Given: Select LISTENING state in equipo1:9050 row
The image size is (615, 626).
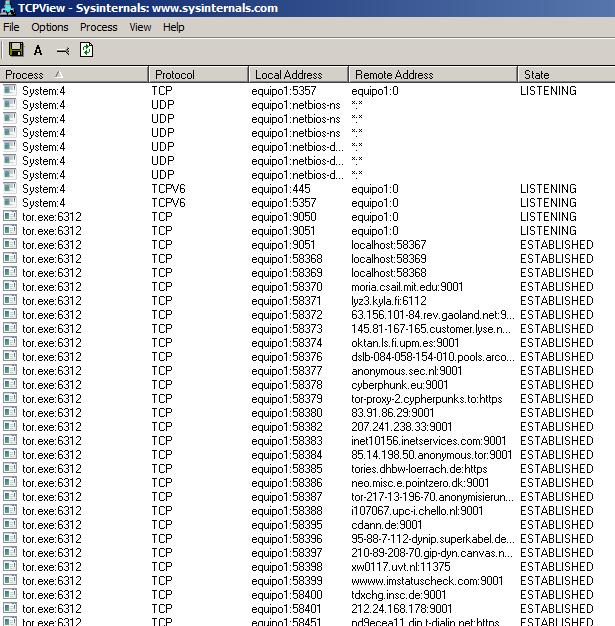Looking at the screenshot, I should pyautogui.click(x=548, y=217).
